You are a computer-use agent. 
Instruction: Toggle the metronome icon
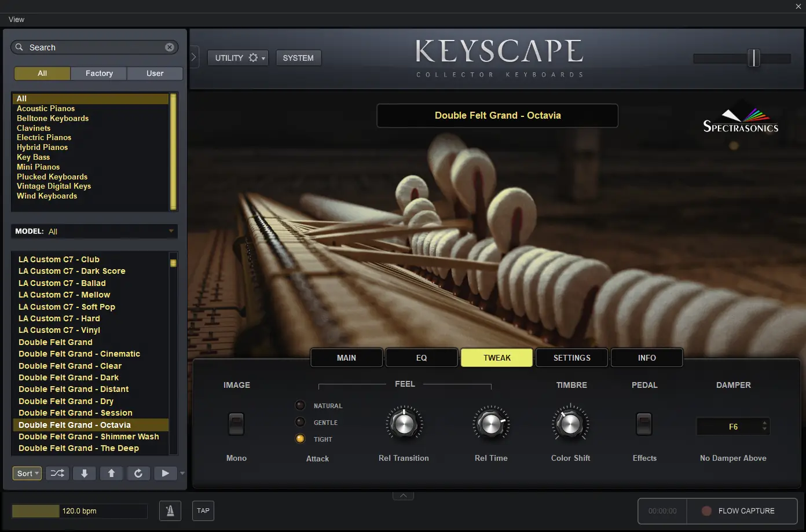tap(170, 511)
